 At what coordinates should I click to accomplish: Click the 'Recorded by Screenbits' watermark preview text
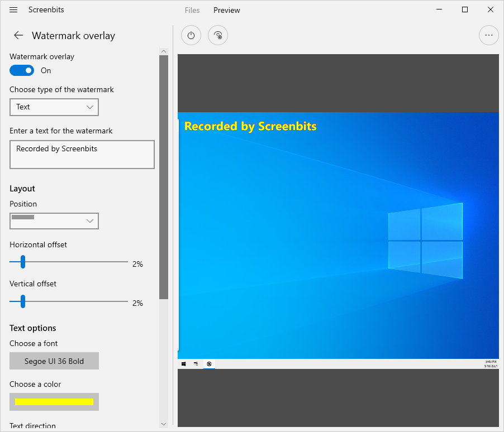point(250,126)
